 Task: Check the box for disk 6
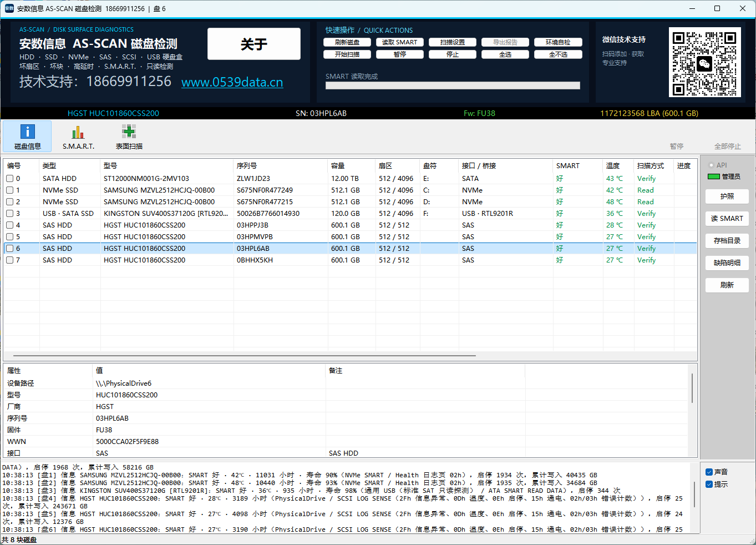tap(10, 249)
